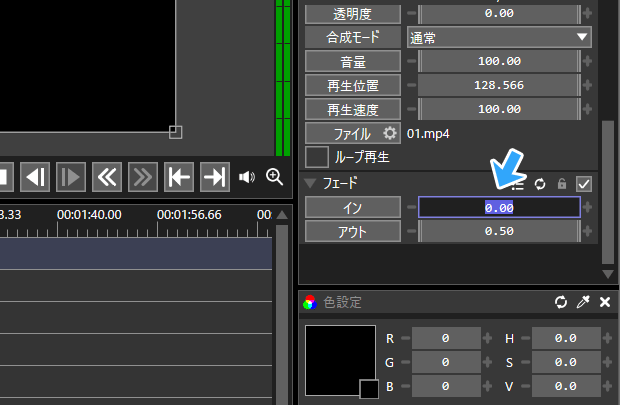Click the 再生位置 value field 128.566
Screen dimensions: 620x405
click(499, 85)
